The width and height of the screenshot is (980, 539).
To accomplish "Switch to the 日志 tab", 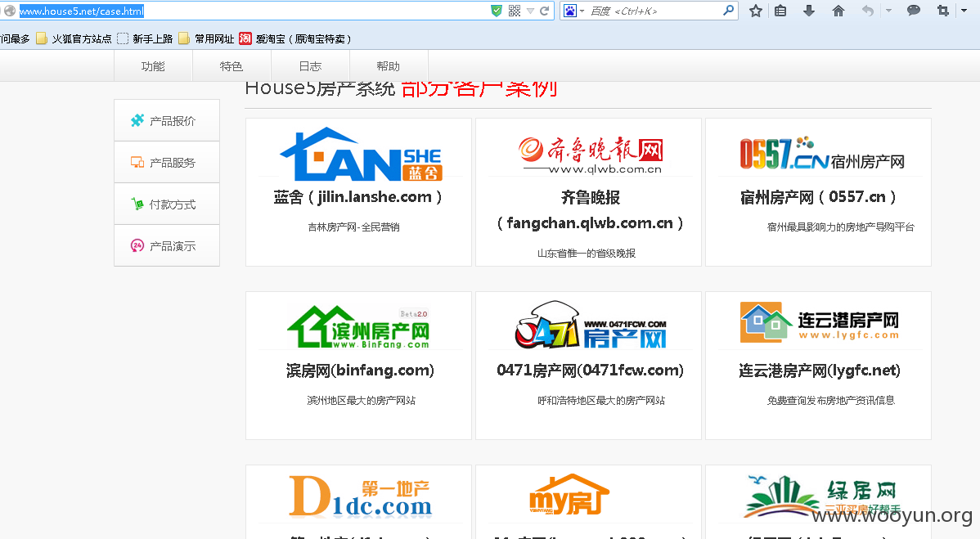I will [x=310, y=66].
